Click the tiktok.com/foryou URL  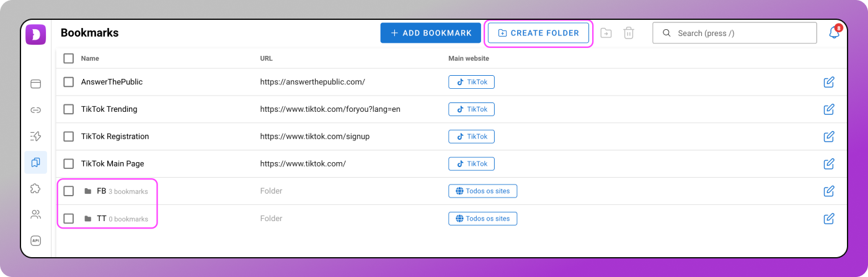tap(330, 109)
